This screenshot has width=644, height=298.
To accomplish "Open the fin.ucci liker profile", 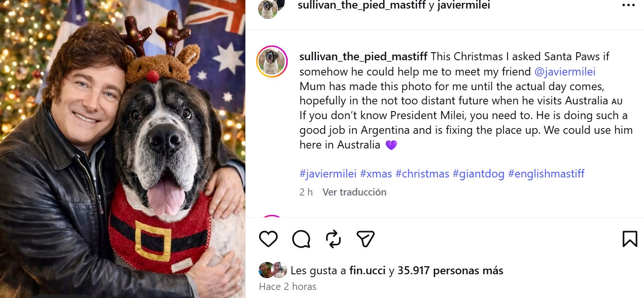I will [367, 271].
